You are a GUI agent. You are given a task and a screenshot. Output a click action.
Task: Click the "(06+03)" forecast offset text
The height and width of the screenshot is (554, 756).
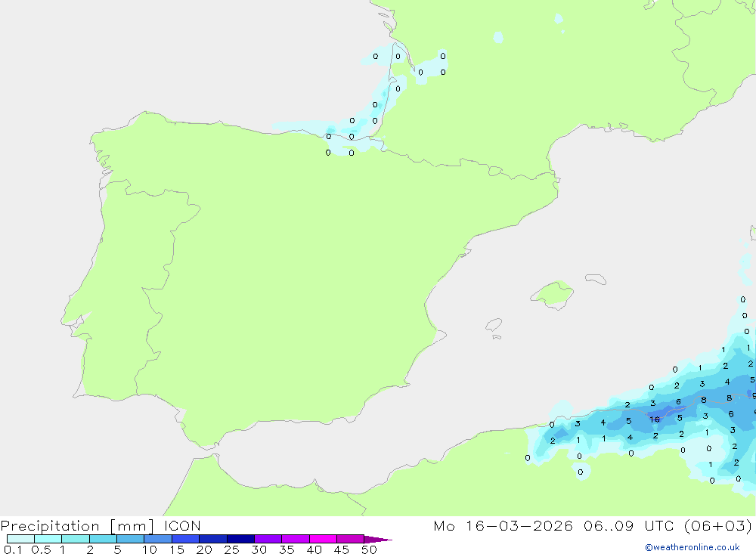click(x=718, y=526)
